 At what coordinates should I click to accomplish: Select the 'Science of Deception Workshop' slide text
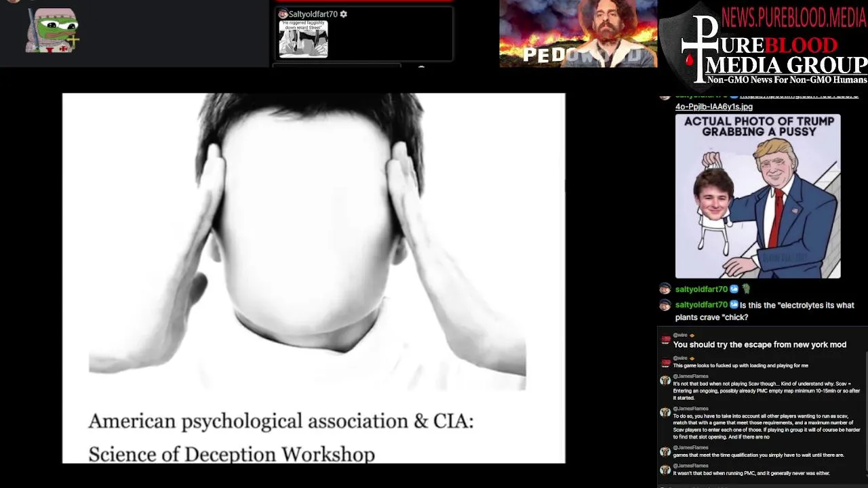231,453
